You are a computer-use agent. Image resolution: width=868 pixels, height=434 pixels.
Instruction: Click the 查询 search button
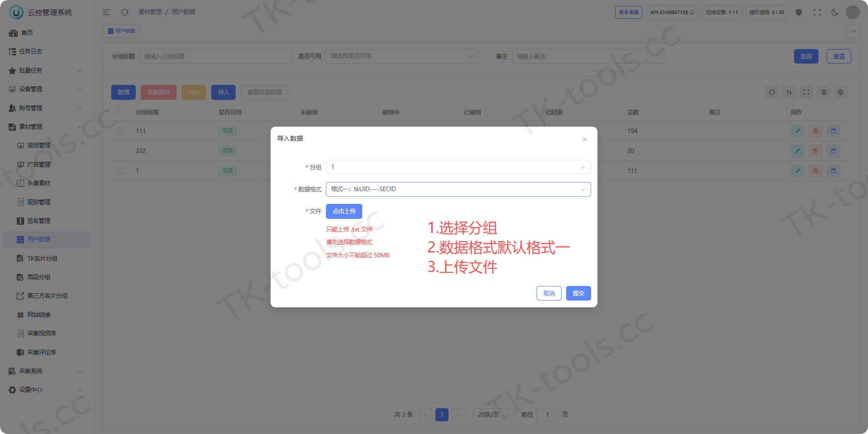tap(806, 56)
